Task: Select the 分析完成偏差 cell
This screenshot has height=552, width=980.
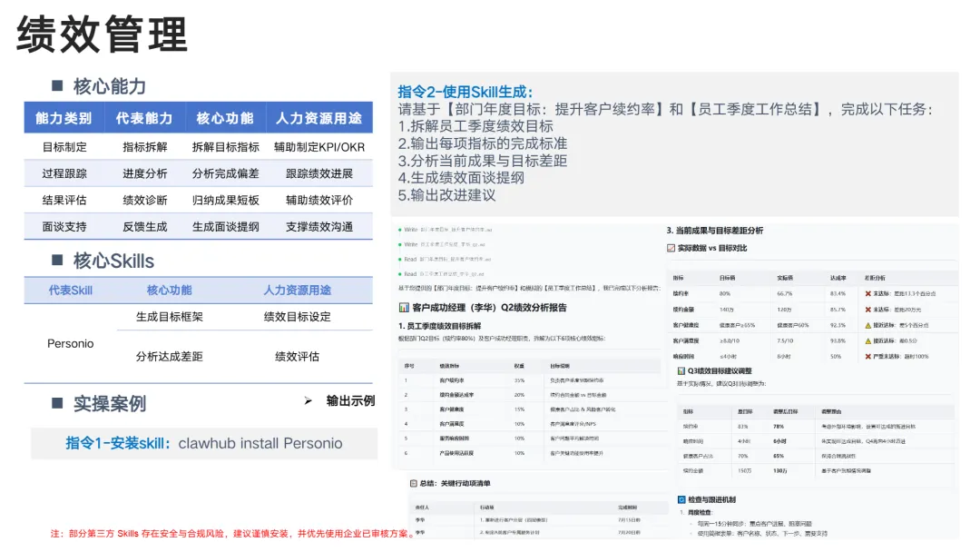Action: (x=226, y=173)
